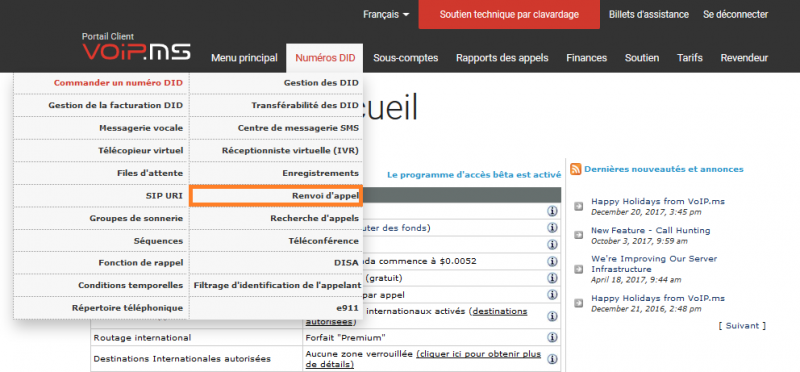Select 'Groupes de sonnerie' menu entry
This screenshot has height=372, width=800.
coord(102,218)
